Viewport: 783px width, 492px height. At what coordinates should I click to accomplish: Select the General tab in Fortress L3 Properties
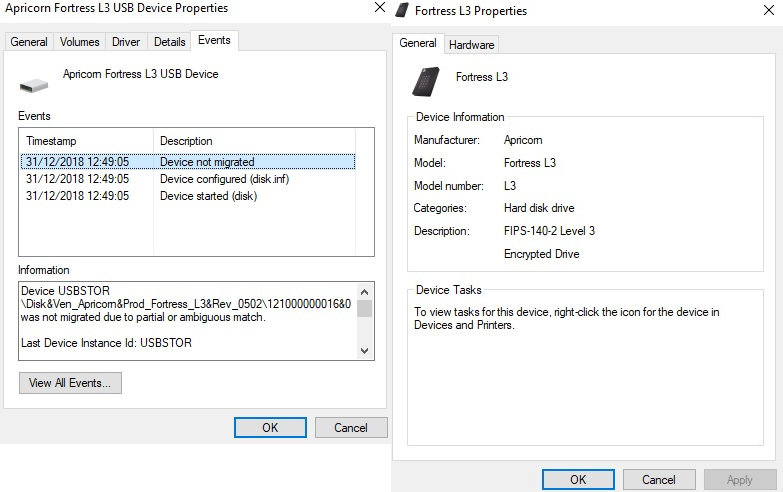coord(417,43)
